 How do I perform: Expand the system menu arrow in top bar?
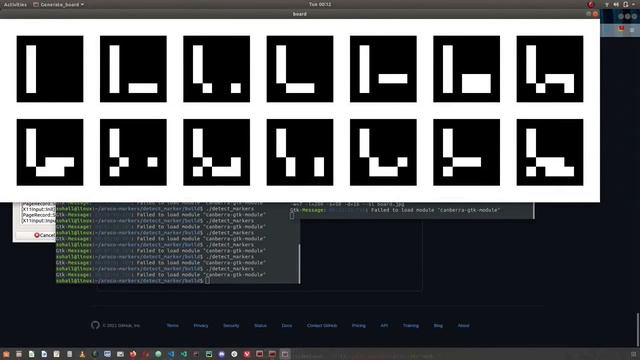[633, 4]
